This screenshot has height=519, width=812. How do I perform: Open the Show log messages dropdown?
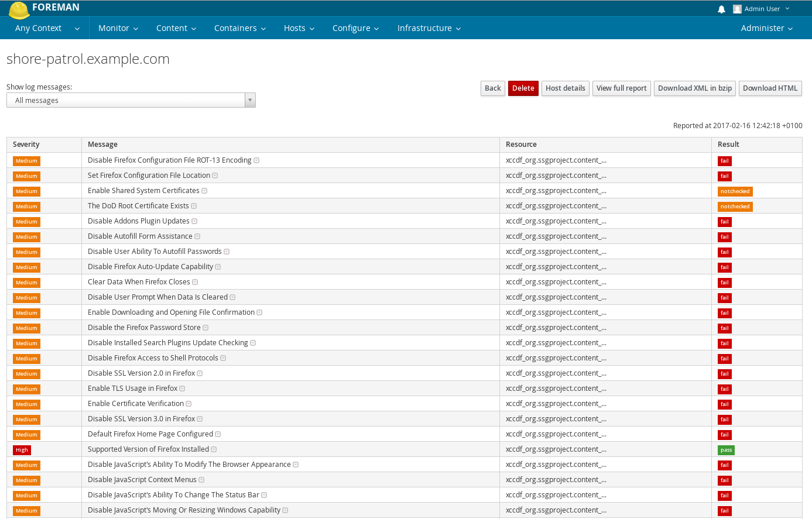click(131, 100)
